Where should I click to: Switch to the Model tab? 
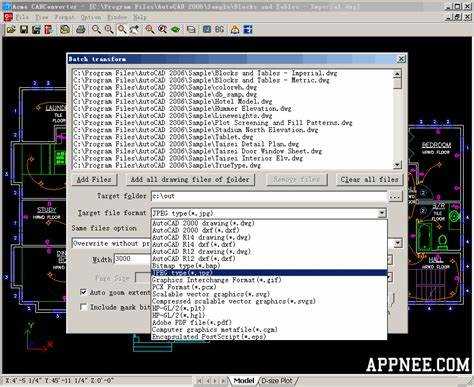point(243,380)
